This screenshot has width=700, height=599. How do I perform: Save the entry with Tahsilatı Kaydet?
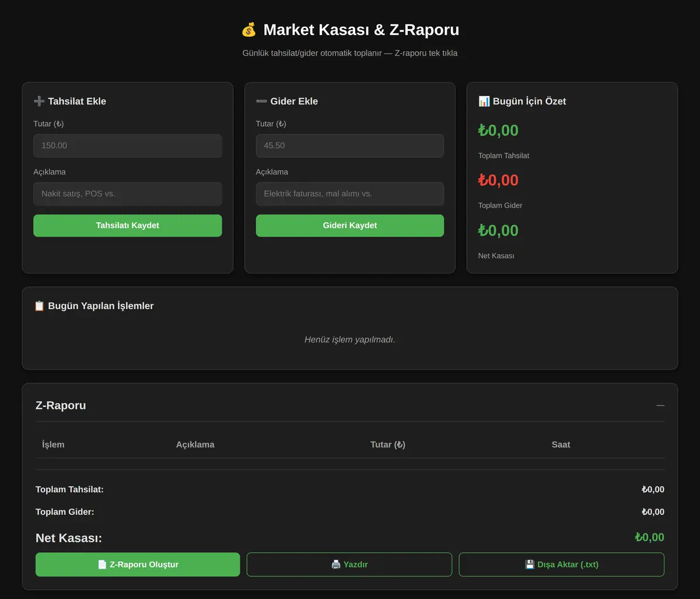[x=128, y=226]
